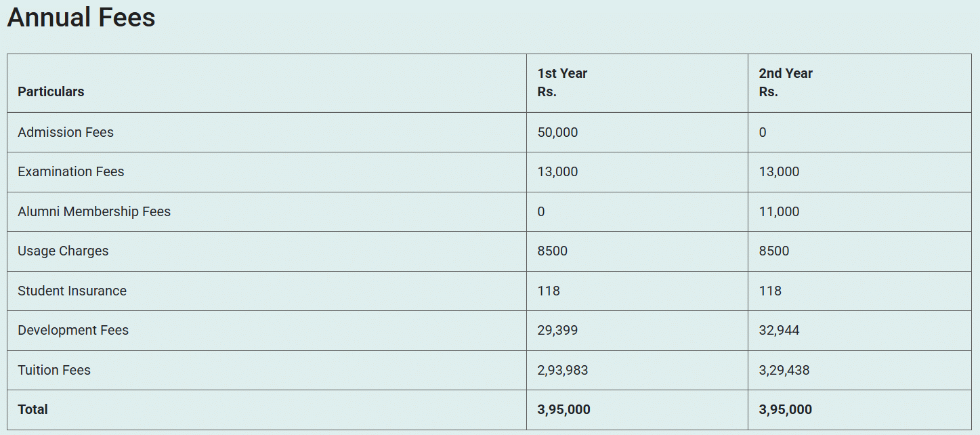
Task: Click the 2nd Year Rs. column header
Action: 786,83
